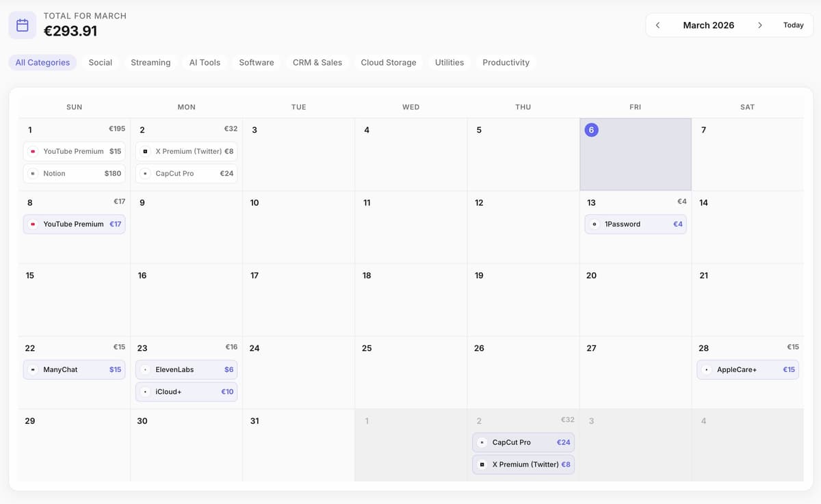Jump back using the Today button
This screenshot has height=504, width=821.
pyautogui.click(x=793, y=25)
